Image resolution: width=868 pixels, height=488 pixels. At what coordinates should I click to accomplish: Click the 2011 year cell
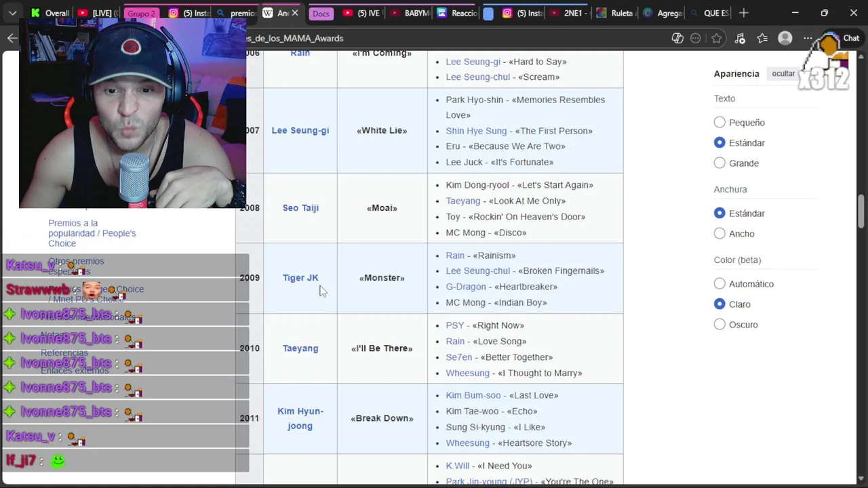pos(250,418)
